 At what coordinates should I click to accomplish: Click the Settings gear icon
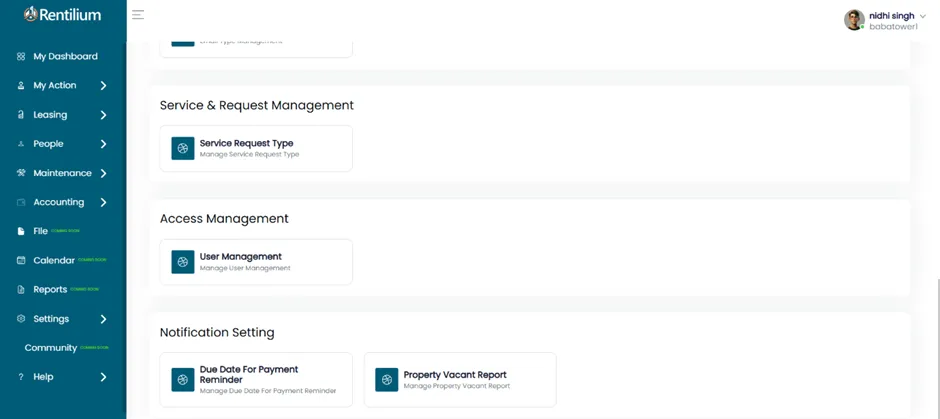click(x=21, y=318)
